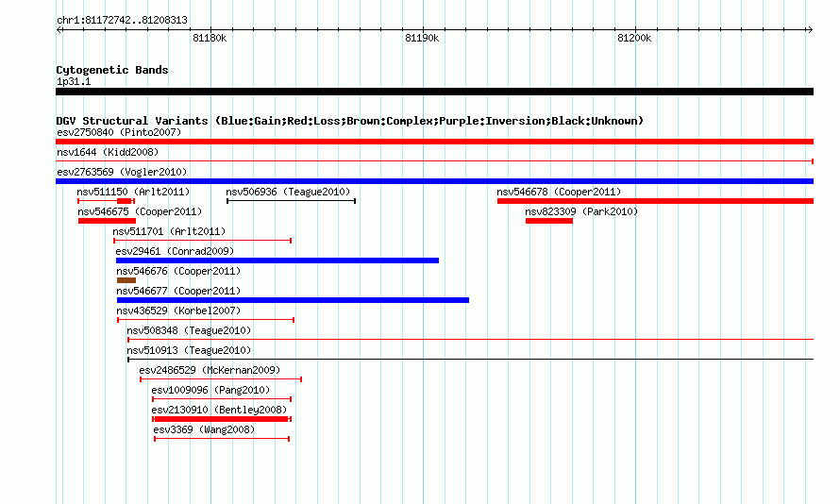
Task: Click the nsv823309 (Park2010) label
Action: [x=581, y=211]
